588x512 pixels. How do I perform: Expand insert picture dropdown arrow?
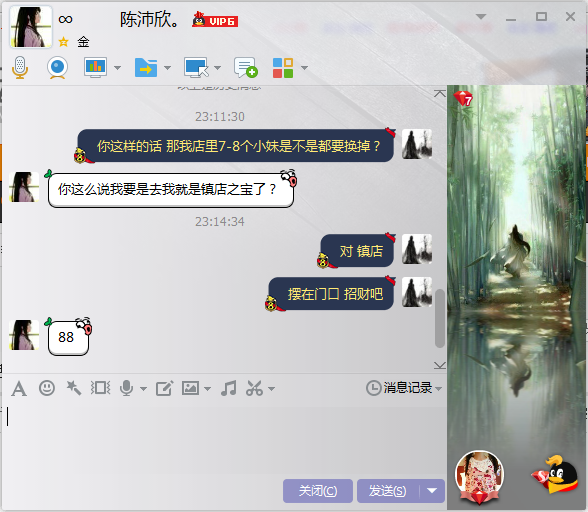click(207, 389)
